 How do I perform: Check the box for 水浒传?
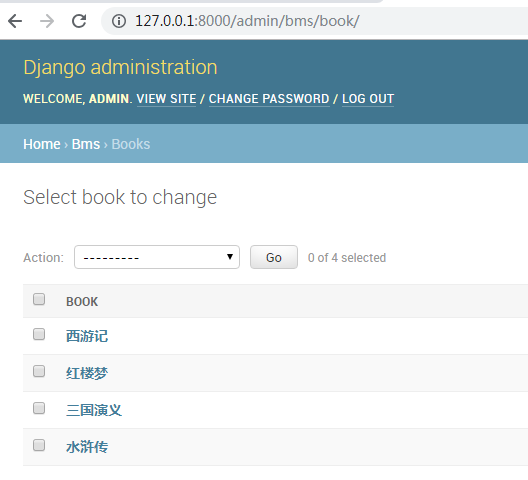39,445
